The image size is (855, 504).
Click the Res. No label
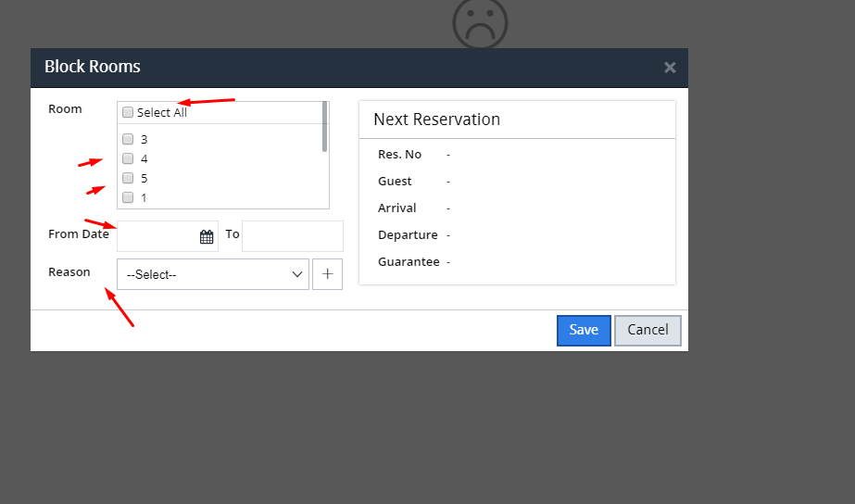399,155
